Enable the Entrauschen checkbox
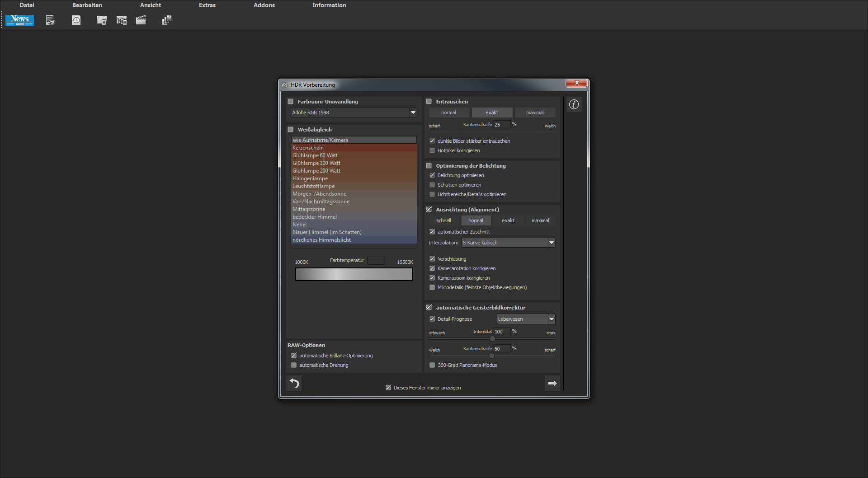 tap(429, 102)
